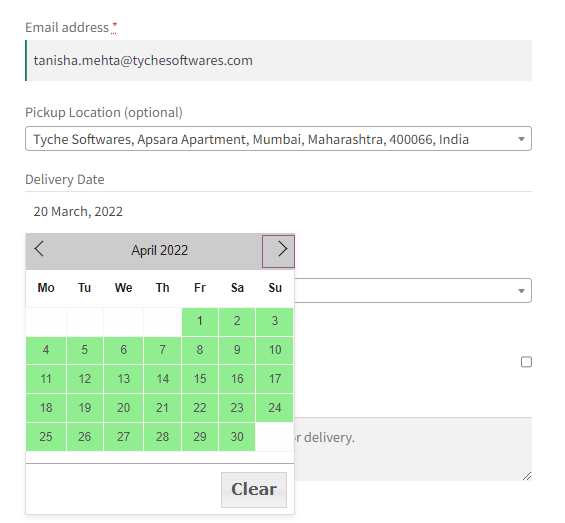Go to next month in calendar
The width and height of the screenshot is (565, 523).
278,251
